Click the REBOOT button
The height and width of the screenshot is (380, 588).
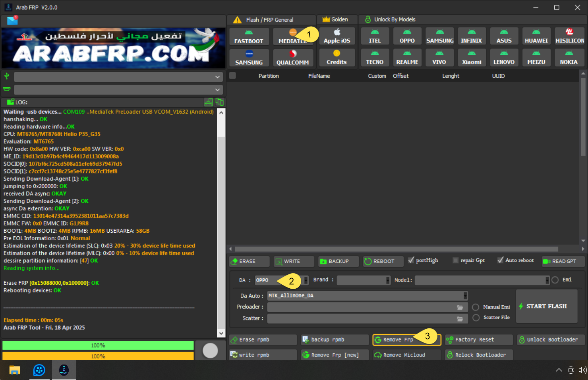pyautogui.click(x=383, y=261)
